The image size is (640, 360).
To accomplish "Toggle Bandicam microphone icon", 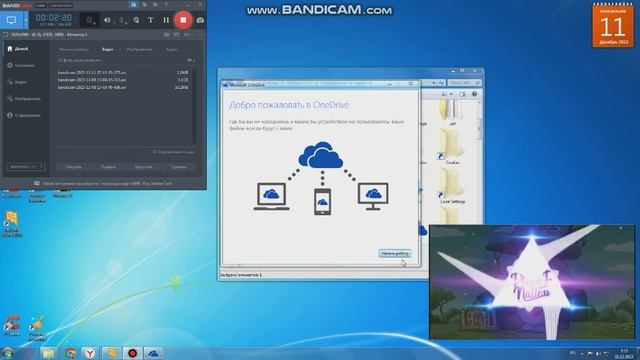I will tap(122, 20).
